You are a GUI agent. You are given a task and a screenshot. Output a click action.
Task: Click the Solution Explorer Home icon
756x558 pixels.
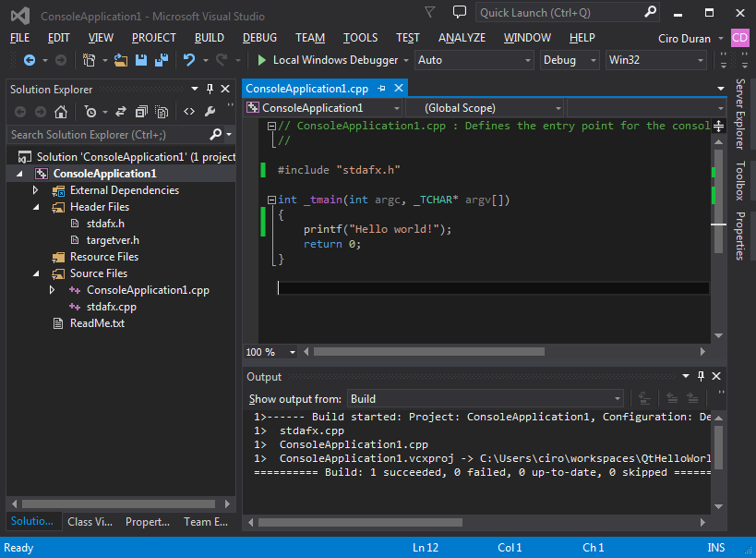61,112
